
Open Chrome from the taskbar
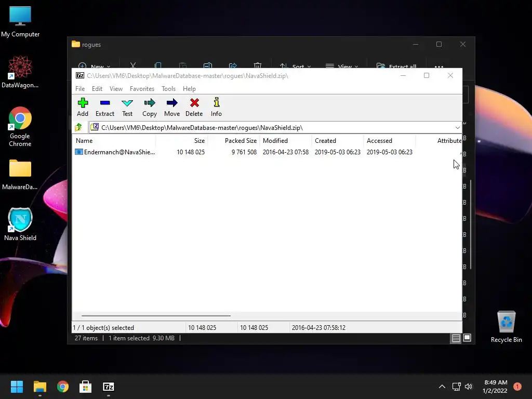coord(63,387)
